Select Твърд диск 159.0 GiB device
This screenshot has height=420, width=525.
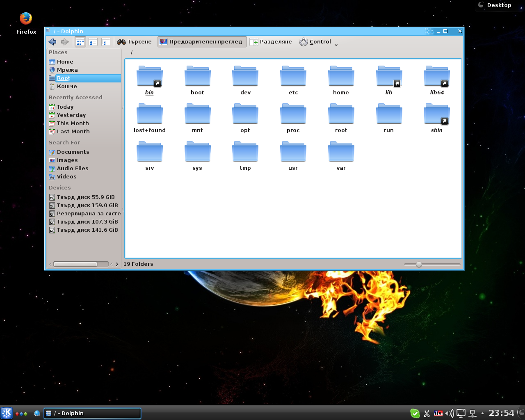coord(87,205)
